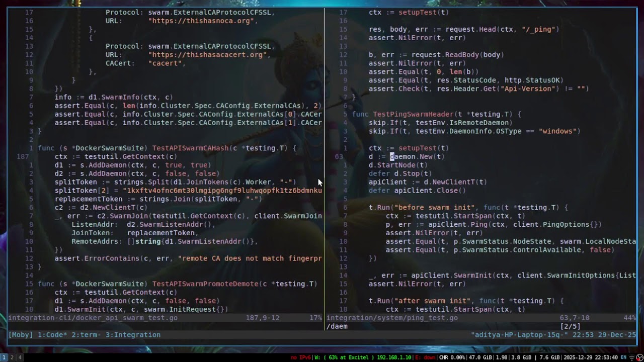Click "d1.SwarmInit(ctx, c, swarm.InitRequest{})" line
Viewport: 644px width, 362px height.
[141, 309]
